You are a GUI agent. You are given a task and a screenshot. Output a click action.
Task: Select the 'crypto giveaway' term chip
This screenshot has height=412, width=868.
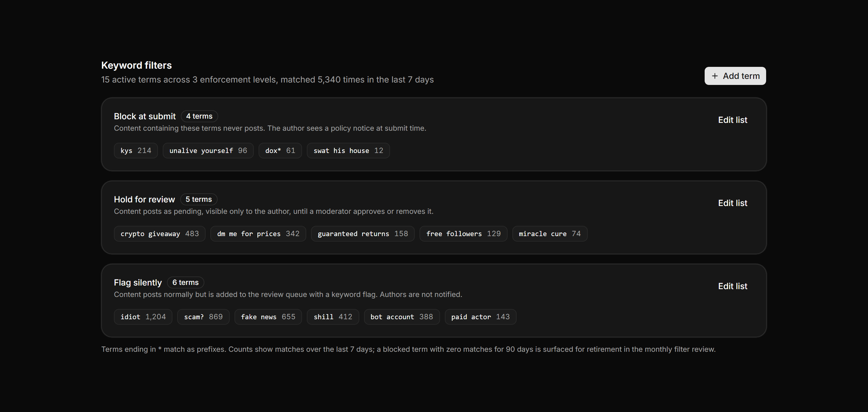tap(160, 234)
